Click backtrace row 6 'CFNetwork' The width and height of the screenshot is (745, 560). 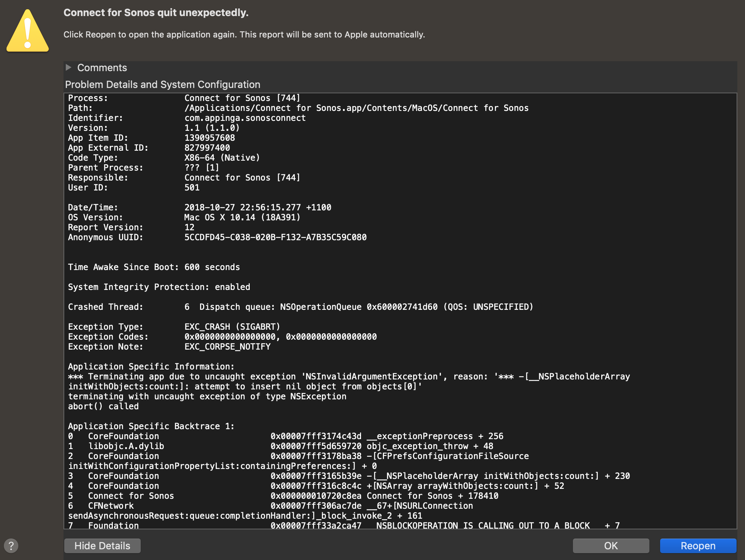point(271,511)
